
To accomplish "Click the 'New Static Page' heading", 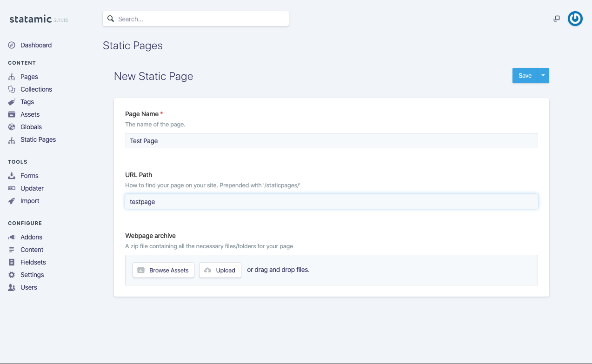I will (x=153, y=76).
